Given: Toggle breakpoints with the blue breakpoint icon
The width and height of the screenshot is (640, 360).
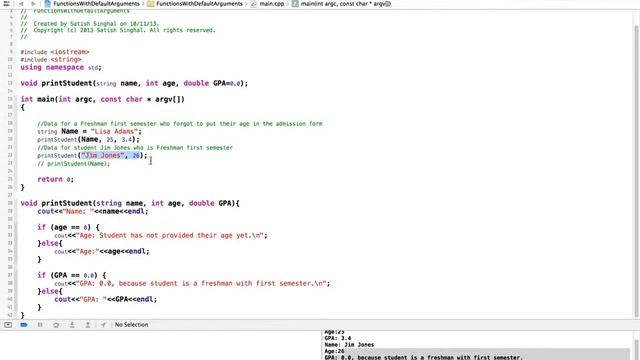Looking at the screenshot, I should pos(24,324).
